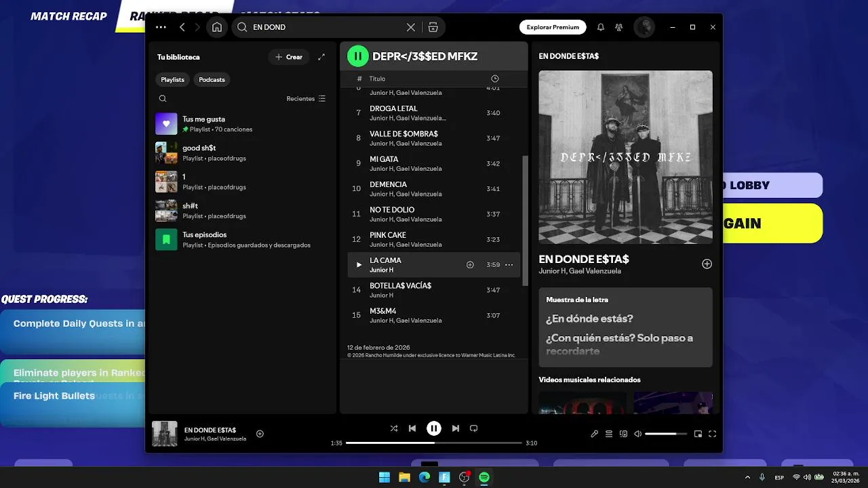Select DROGA LETAL track
The height and width of the screenshot is (488, 868).
(x=433, y=113)
